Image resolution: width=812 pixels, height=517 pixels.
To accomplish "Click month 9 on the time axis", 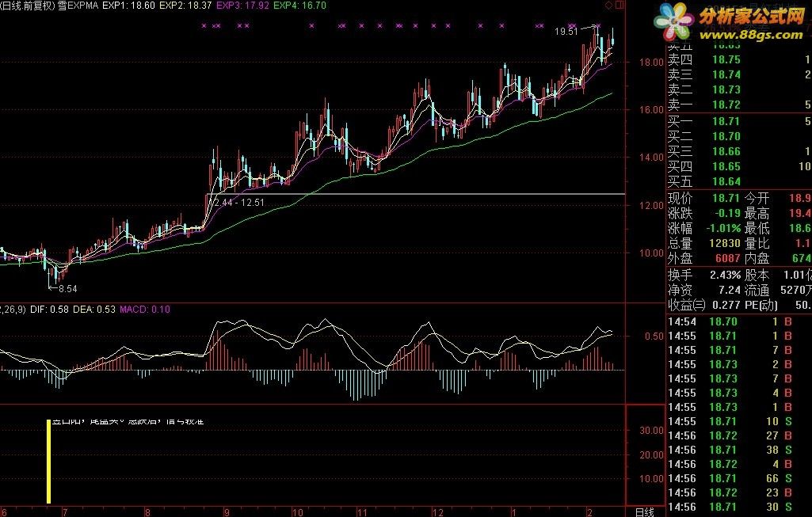I will point(227,512).
